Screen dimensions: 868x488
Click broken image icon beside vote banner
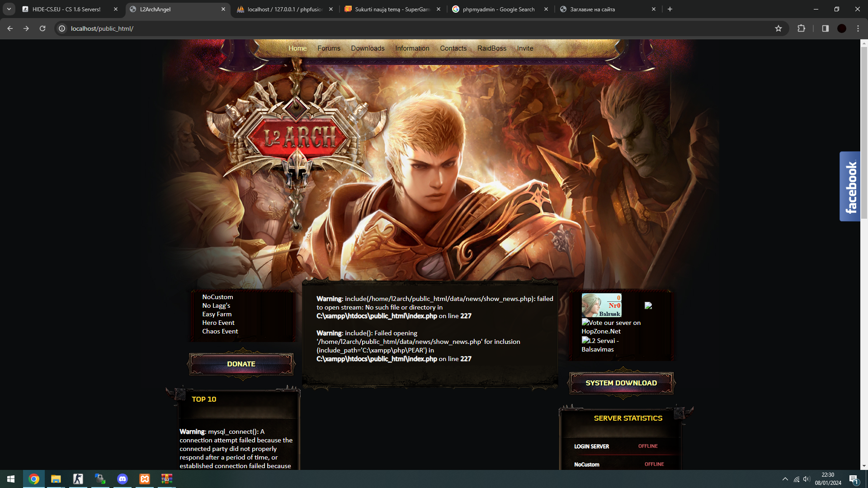click(x=648, y=305)
